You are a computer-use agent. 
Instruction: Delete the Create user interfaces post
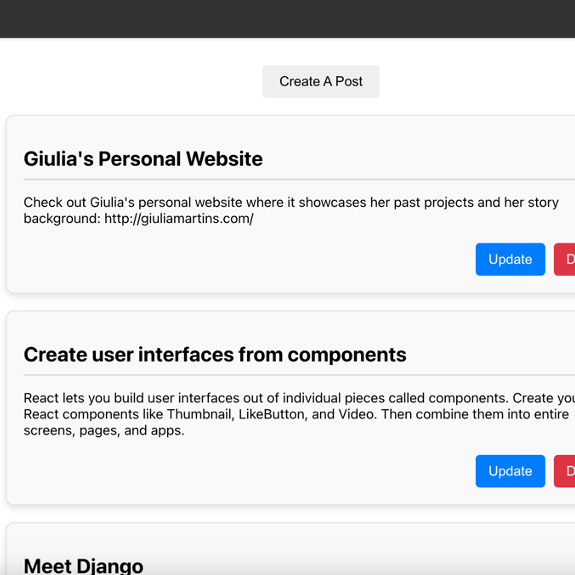pos(565,471)
